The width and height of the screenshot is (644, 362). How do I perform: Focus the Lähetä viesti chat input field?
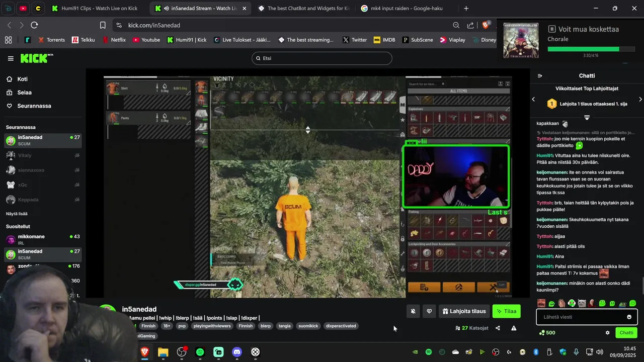click(x=581, y=317)
